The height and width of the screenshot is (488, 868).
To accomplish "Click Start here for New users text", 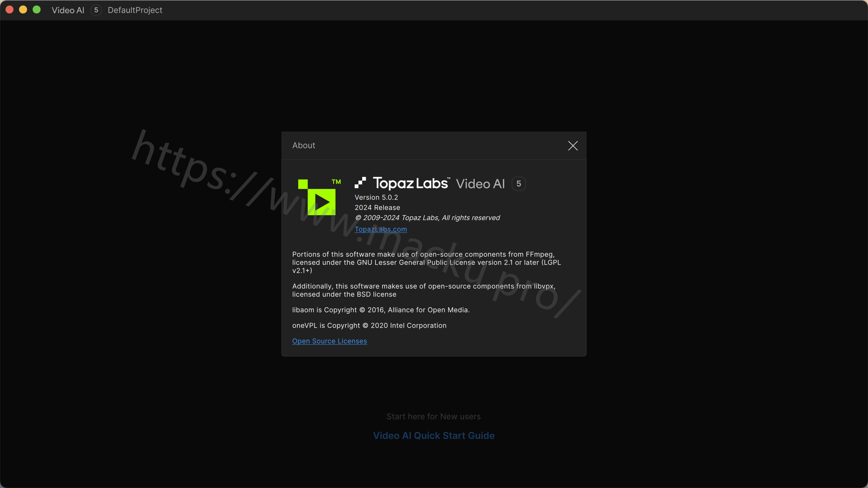I will (434, 416).
